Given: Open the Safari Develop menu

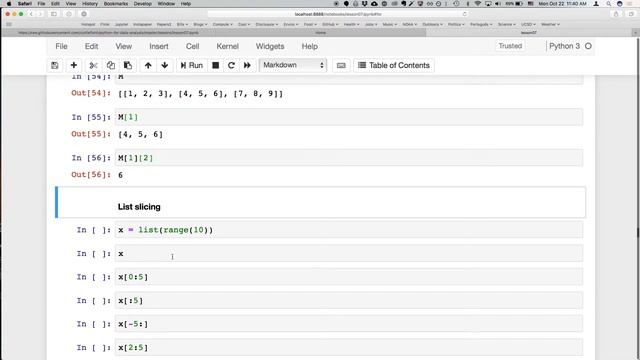Looking at the screenshot, I should pos(142,4).
